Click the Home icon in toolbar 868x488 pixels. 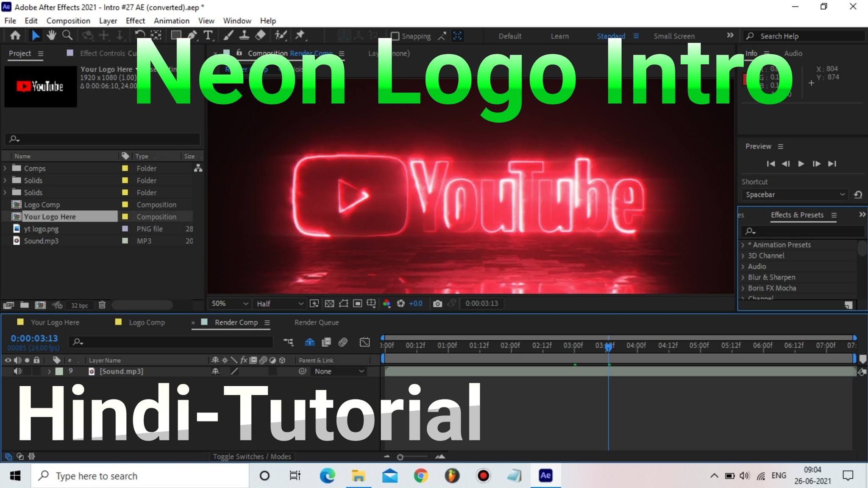(x=15, y=36)
